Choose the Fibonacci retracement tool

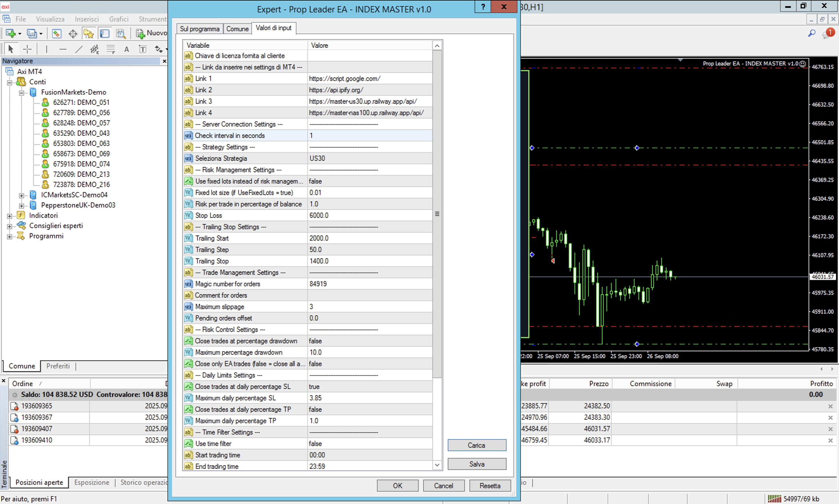pyautogui.click(x=111, y=49)
